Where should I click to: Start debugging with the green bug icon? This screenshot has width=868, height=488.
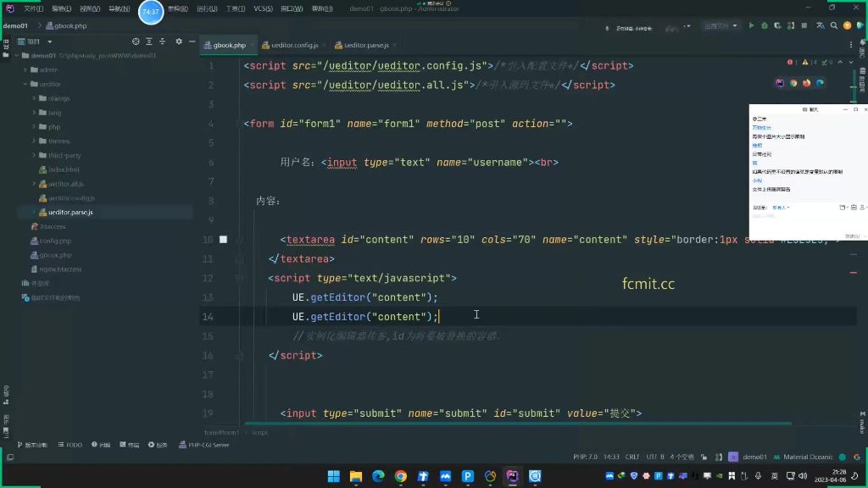click(x=765, y=25)
